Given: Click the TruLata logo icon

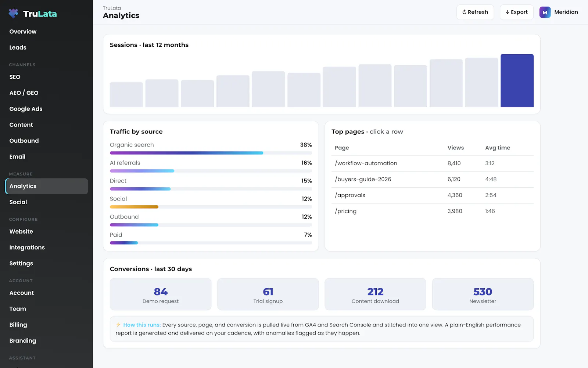Looking at the screenshot, I should (14, 14).
